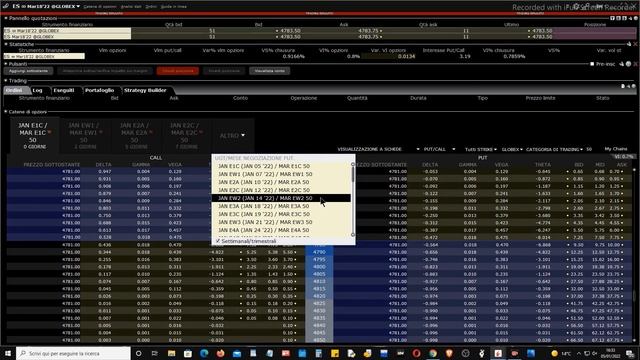
Task: Click the 4805 strike cell
Action: pyautogui.click(x=319, y=274)
